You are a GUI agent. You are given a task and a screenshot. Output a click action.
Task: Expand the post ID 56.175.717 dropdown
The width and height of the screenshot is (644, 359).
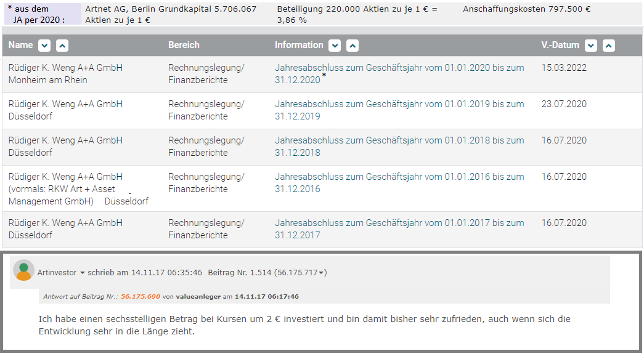click(322, 273)
